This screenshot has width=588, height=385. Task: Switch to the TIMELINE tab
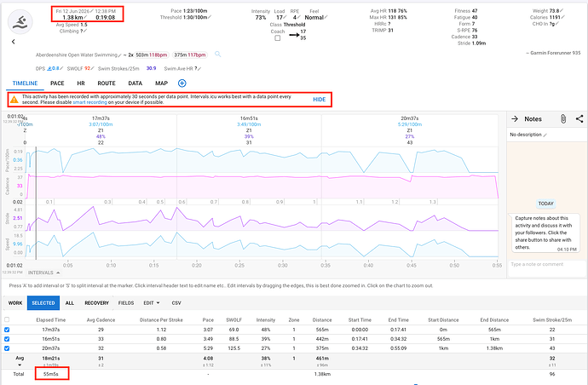[x=25, y=83]
